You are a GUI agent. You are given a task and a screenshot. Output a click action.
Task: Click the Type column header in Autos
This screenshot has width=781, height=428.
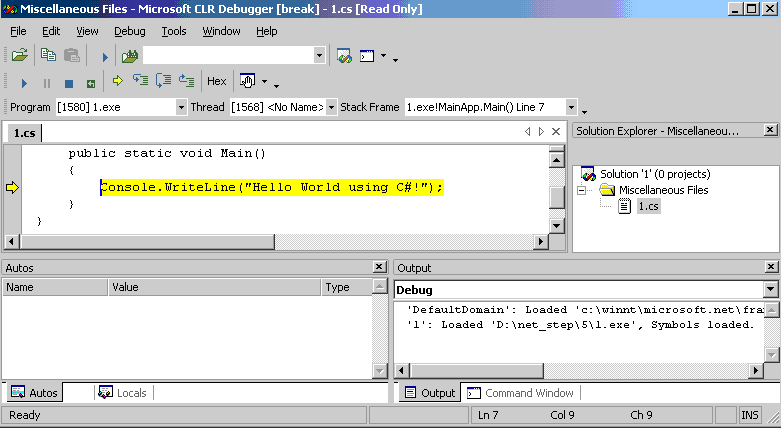pyautogui.click(x=347, y=287)
